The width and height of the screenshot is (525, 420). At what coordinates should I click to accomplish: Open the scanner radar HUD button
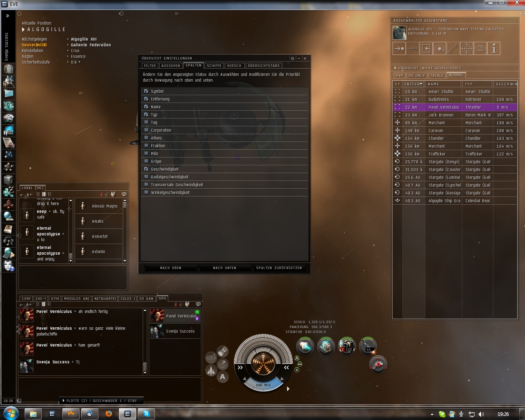click(x=222, y=364)
